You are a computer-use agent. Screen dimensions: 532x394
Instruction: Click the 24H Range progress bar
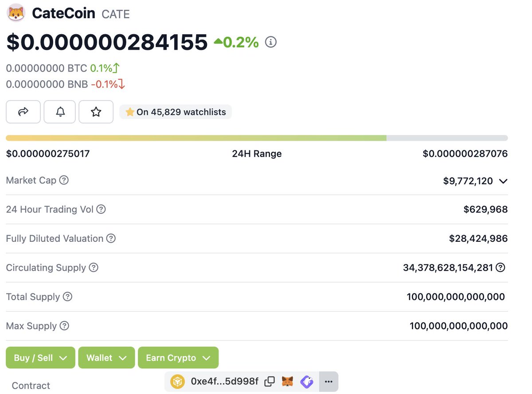tap(257, 138)
